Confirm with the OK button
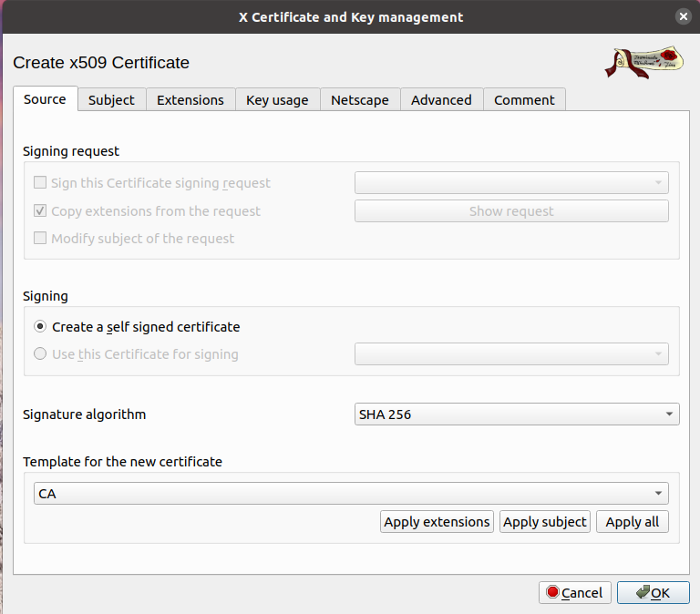 (x=653, y=593)
